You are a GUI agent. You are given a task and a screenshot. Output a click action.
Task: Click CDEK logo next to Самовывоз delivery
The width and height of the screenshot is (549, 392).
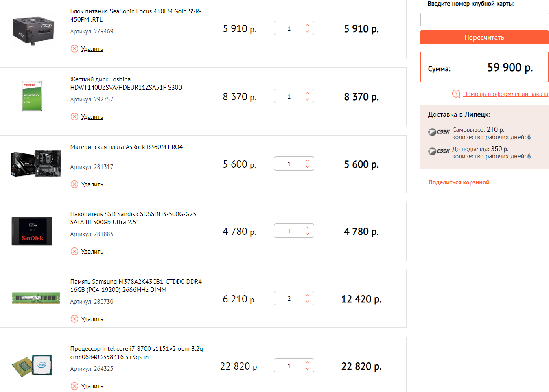(439, 132)
